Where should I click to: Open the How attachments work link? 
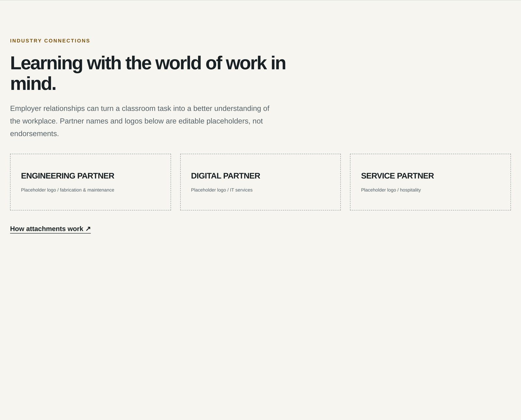50,229
